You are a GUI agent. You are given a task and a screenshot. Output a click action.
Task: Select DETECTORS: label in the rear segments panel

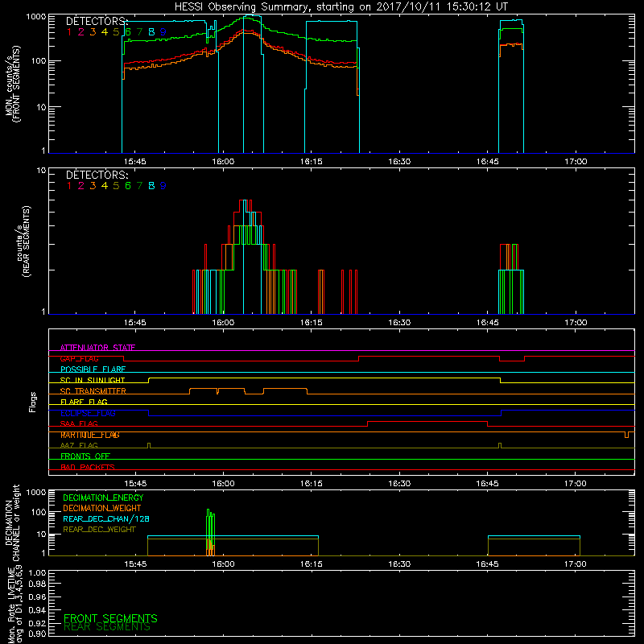coord(97,175)
